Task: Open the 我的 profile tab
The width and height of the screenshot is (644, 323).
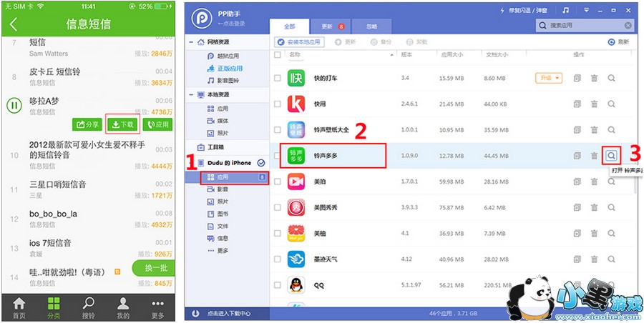Action: 123,308
